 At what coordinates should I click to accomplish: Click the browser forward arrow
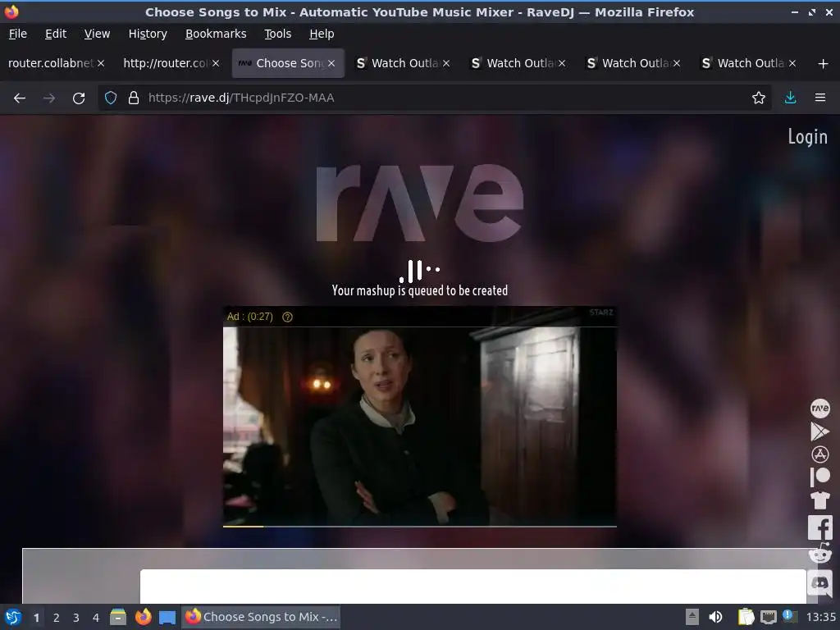(48, 98)
